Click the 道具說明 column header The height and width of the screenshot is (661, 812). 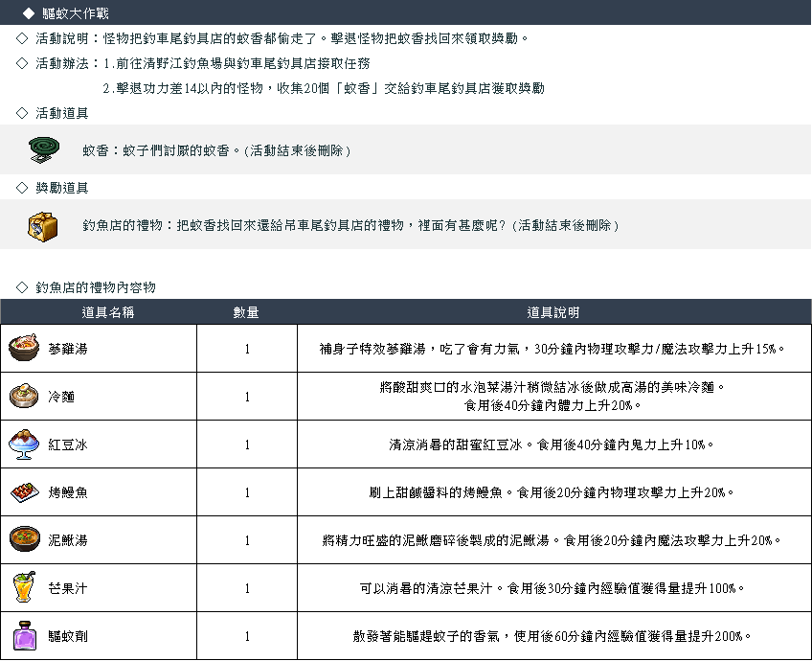tap(553, 313)
